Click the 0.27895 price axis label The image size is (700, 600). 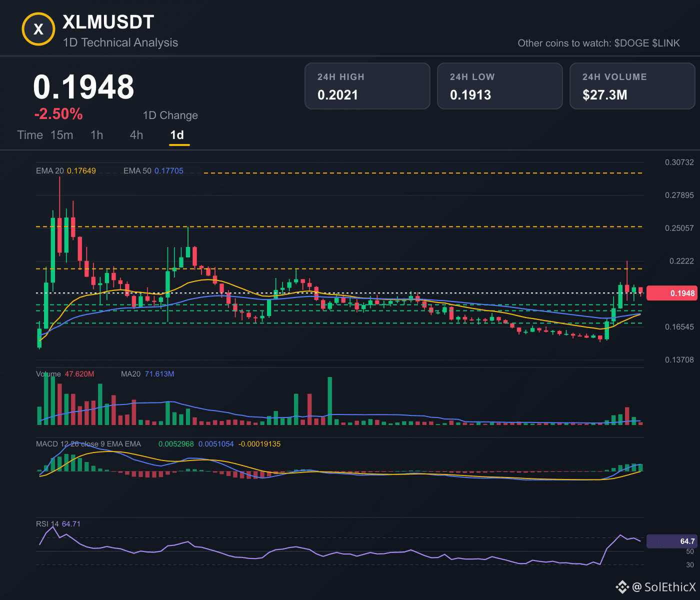tap(679, 195)
